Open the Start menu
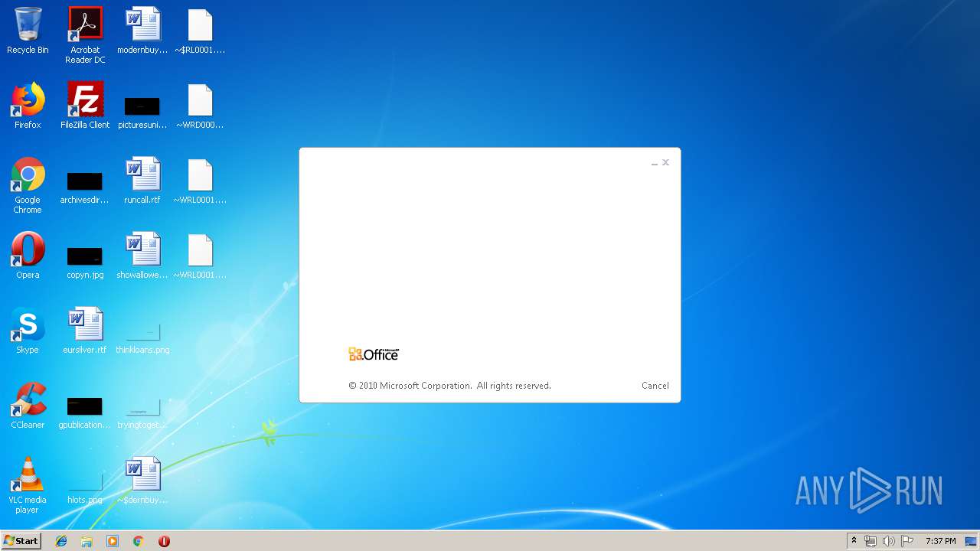This screenshot has width=980, height=551. click(x=21, y=541)
